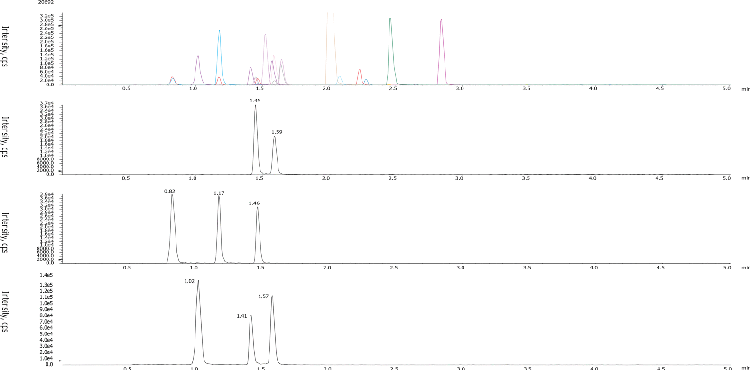Viewport: 750px width, 370px height.
Task: Click the 0.82 peak label in third chromatogram
Action: pos(169,191)
